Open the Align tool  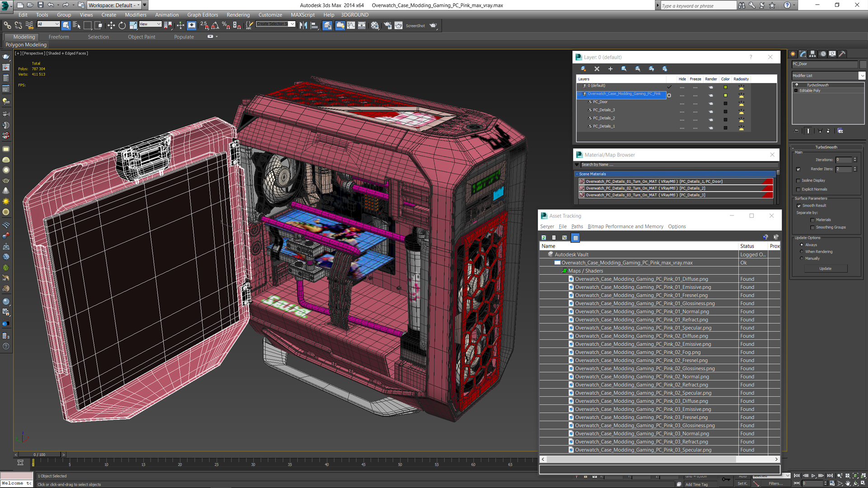tap(314, 25)
